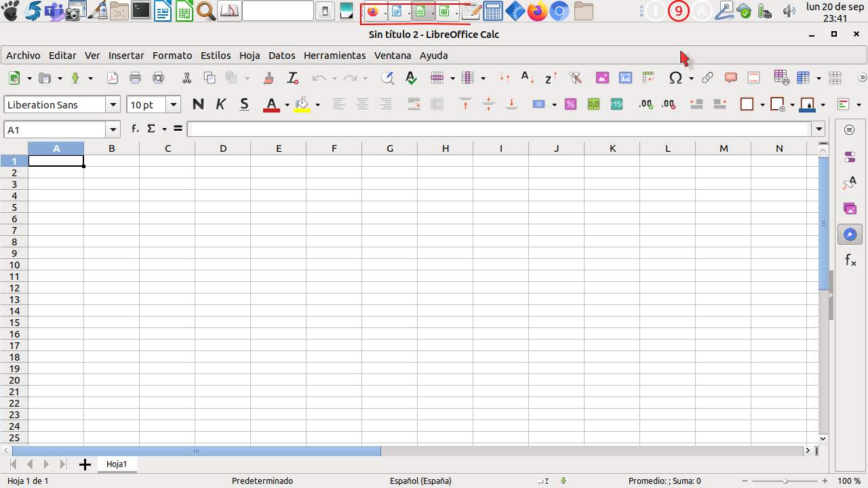The width and height of the screenshot is (868, 488).
Task: Click the zoom slider in the status bar
Action: coord(785,481)
